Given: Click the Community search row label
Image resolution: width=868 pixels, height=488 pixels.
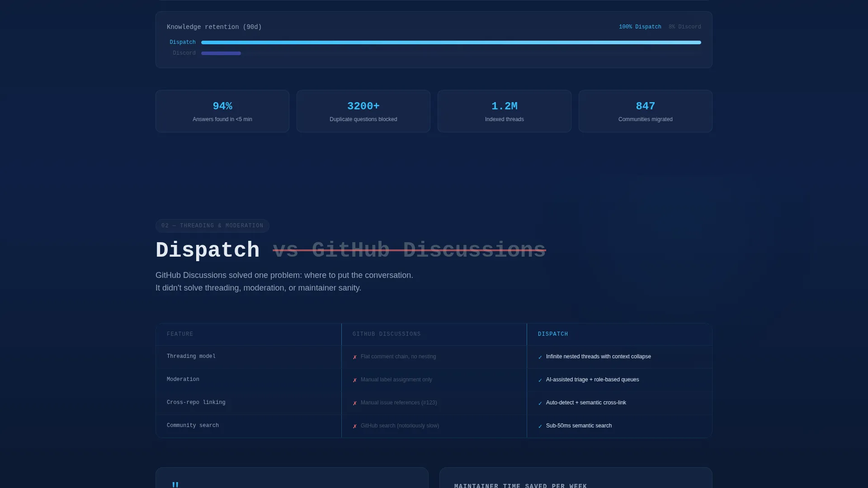Looking at the screenshot, I should [193, 426].
